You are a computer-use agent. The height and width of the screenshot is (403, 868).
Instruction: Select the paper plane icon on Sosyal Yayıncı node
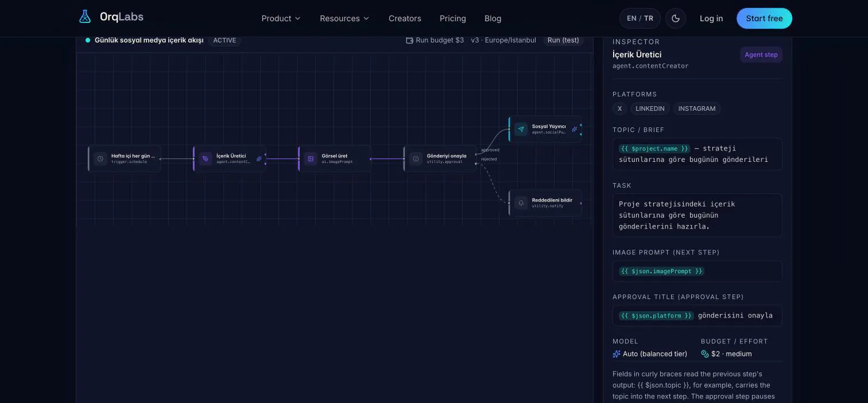point(521,129)
